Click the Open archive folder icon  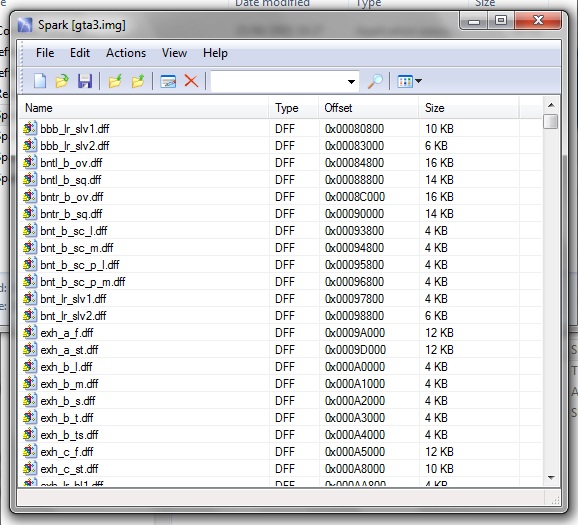[62, 81]
